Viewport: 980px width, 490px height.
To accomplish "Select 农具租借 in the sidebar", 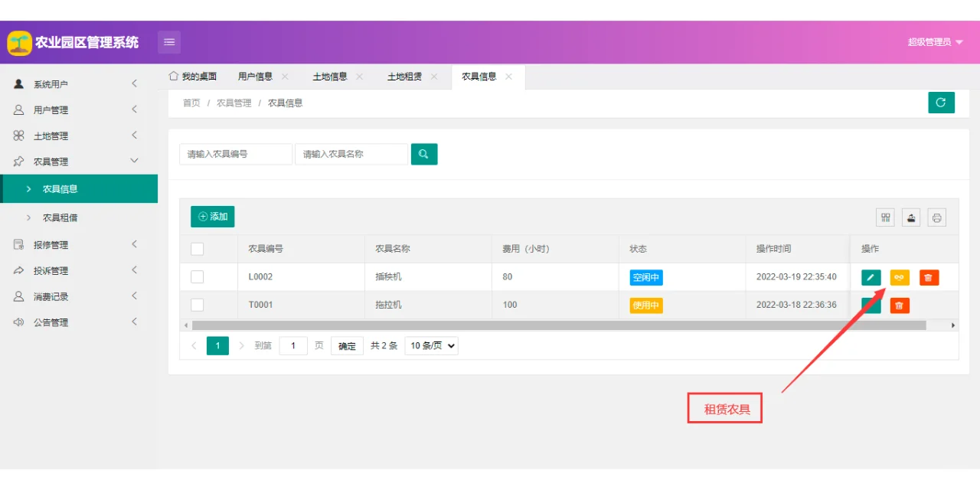I will [x=79, y=217].
